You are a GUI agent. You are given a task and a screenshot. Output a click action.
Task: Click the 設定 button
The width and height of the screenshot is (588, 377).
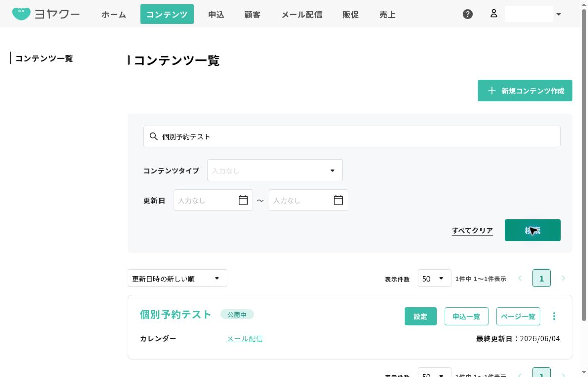tap(420, 316)
